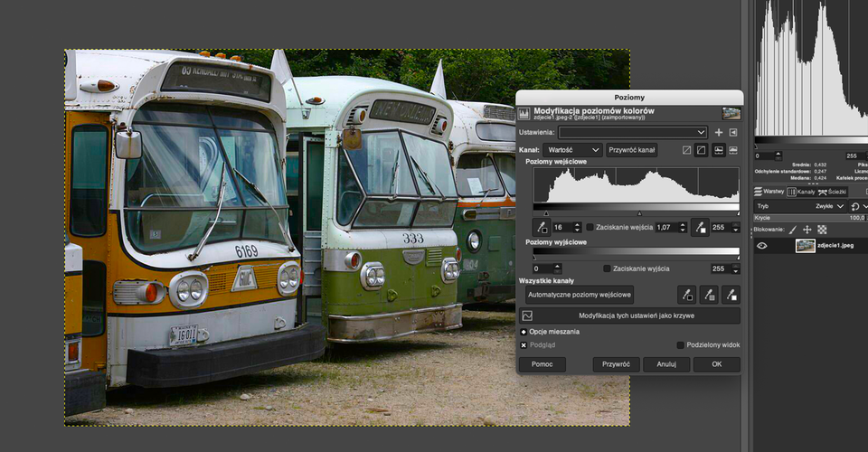The width and height of the screenshot is (868, 452).
Task: Select linear histogram display icon
Action: (719, 150)
